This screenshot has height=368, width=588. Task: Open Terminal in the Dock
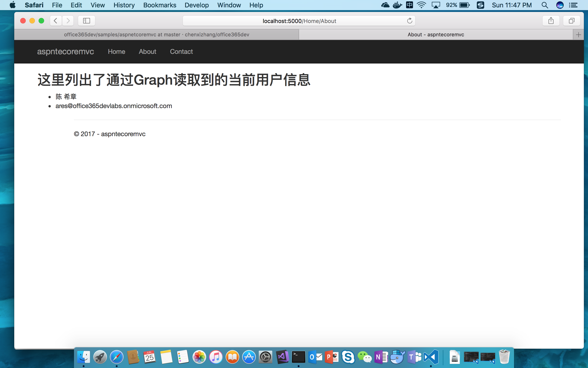pos(298,357)
